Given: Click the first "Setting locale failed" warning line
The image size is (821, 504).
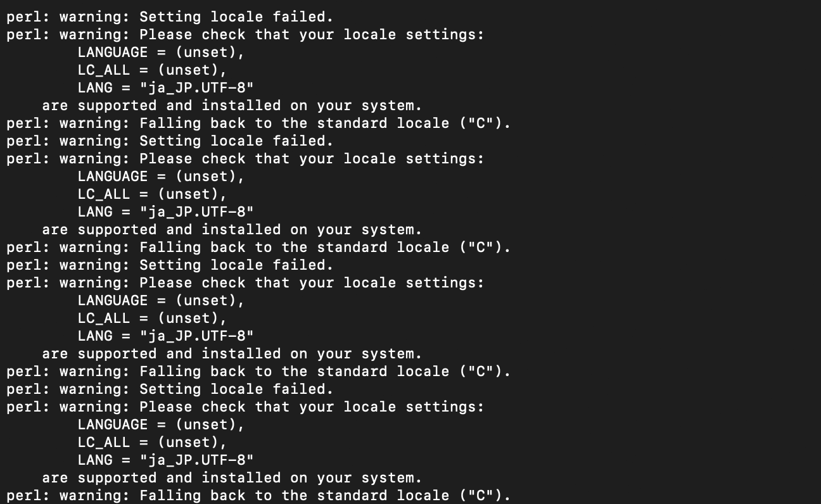Looking at the screenshot, I should coord(170,17).
